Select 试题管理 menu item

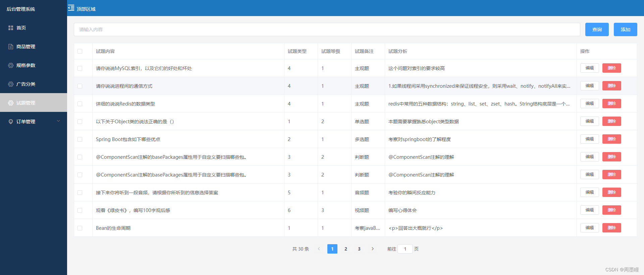34,103
